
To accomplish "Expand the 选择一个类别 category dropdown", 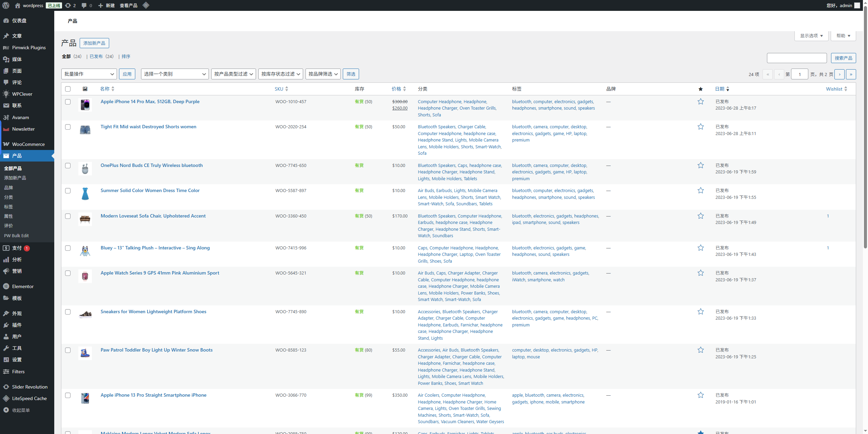I will 175,74.
